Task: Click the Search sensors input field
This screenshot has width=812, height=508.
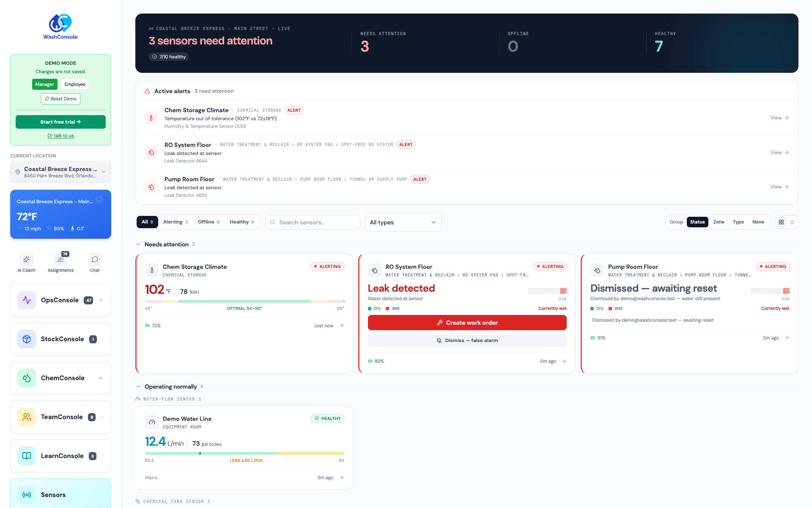Action: (x=313, y=222)
